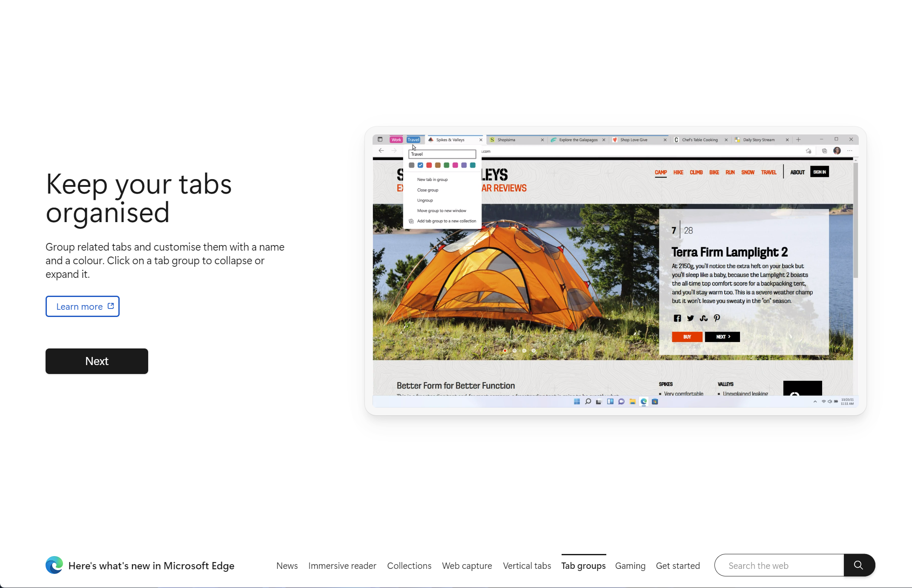Screen dimensions: 912x588
Task: Choose Ungroup in the tab group menu
Action: [x=425, y=200]
